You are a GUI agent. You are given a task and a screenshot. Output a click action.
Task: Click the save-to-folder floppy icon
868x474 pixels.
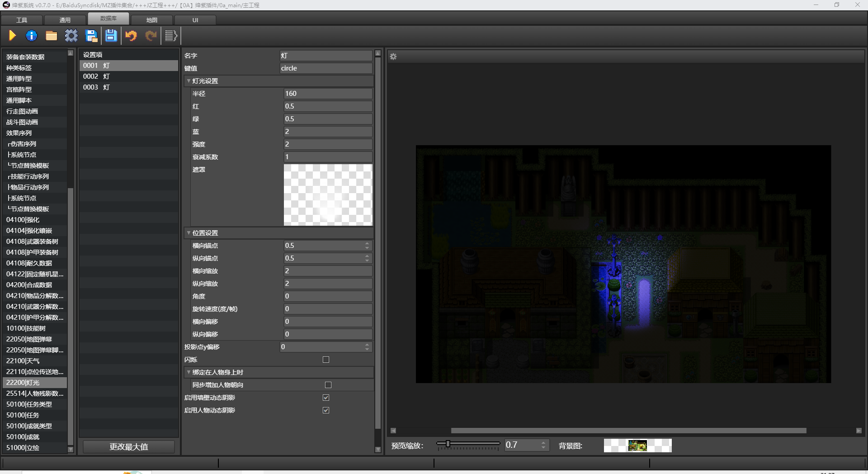click(x=91, y=36)
